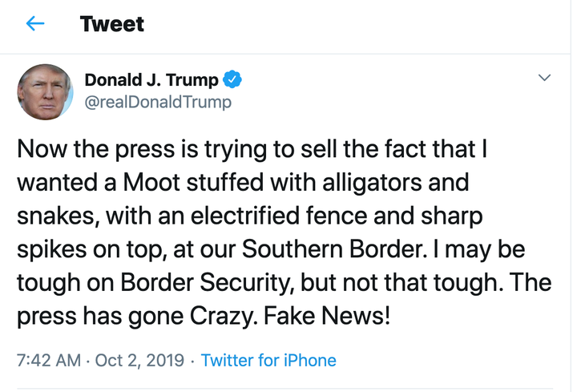Open tweet options chevron menu
577x392 pixels.
click(545, 79)
